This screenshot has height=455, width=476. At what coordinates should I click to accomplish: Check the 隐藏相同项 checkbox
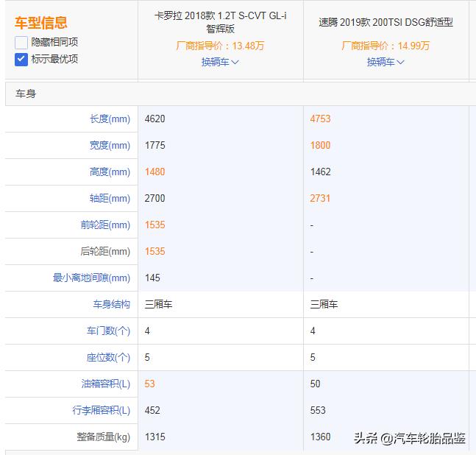point(21,43)
